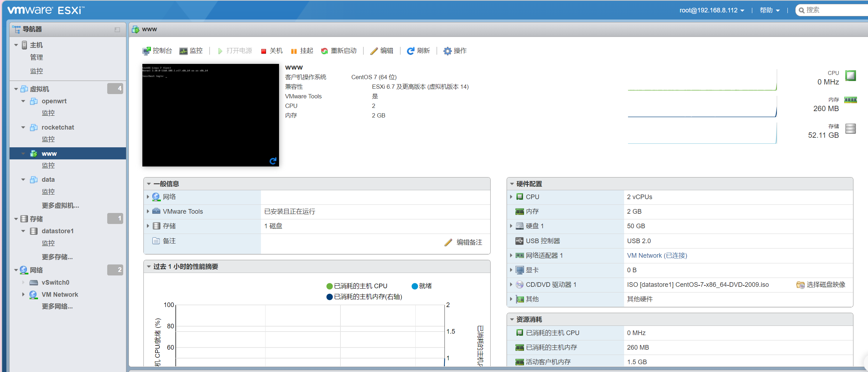The image size is (868, 372).
Task: Collapse the openwrt tree arrow
Action: coord(23,101)
